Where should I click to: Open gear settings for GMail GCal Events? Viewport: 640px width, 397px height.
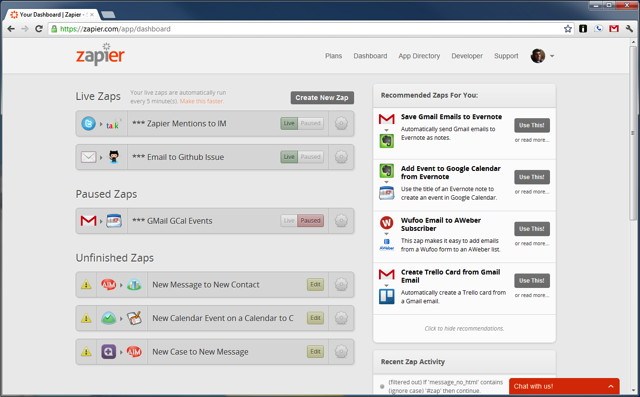tap(341, 221)
